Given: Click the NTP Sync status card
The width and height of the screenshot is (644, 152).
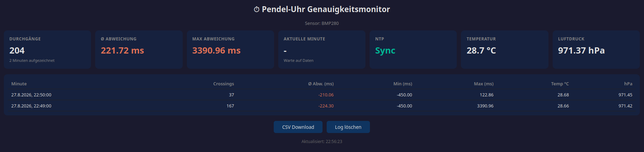Looking at the screenshot, I should point(413,49).
